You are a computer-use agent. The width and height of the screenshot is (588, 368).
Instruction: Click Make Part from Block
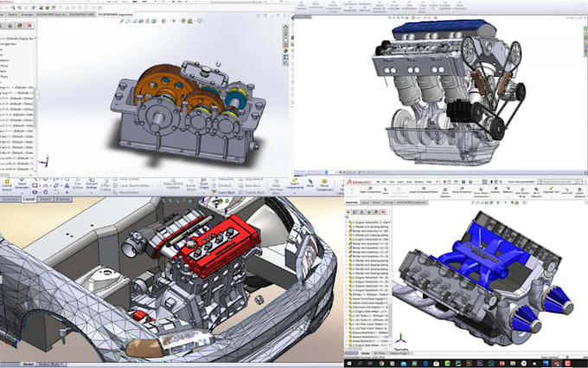[x=277, y=186]
